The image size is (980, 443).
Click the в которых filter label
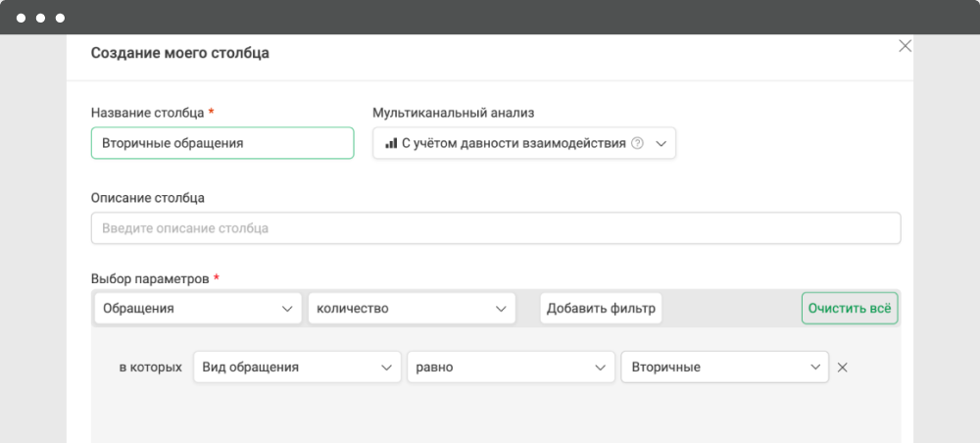tap(150, 368)
